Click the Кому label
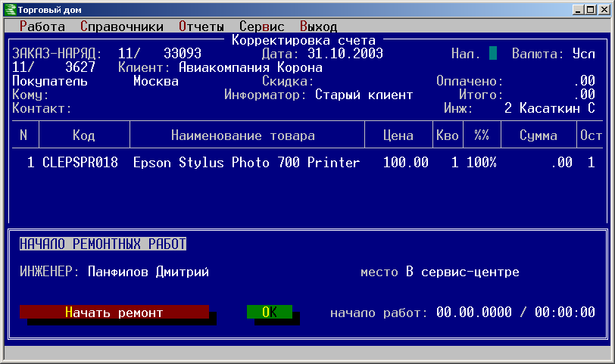 [30, 95]
